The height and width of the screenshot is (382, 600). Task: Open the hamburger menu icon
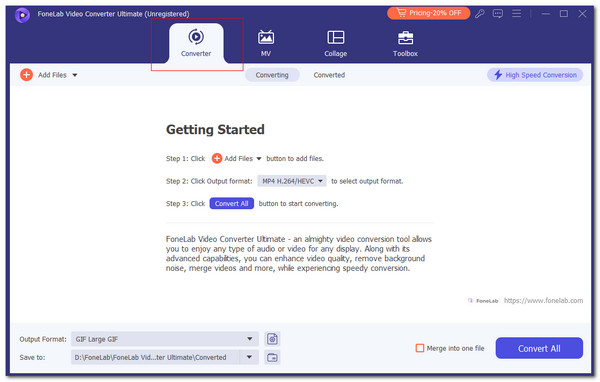(517, 14)
